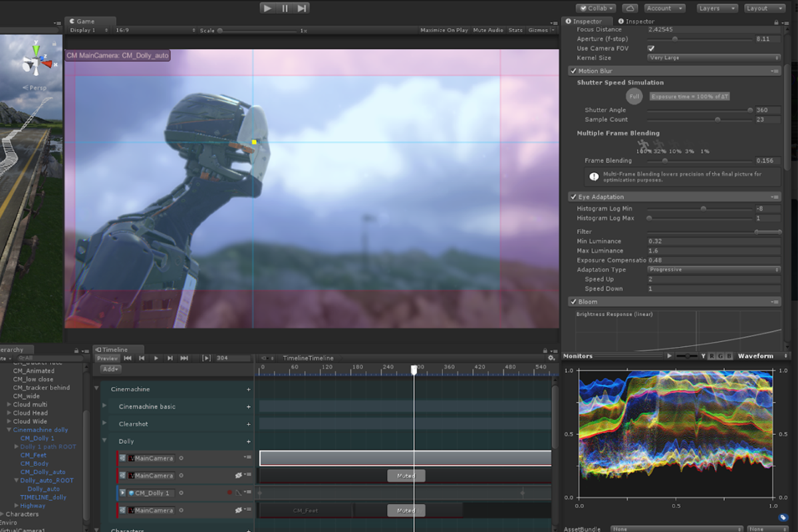Click the asset label tag icon
This screenshot has width=798, height=532.
click(783, 517)
